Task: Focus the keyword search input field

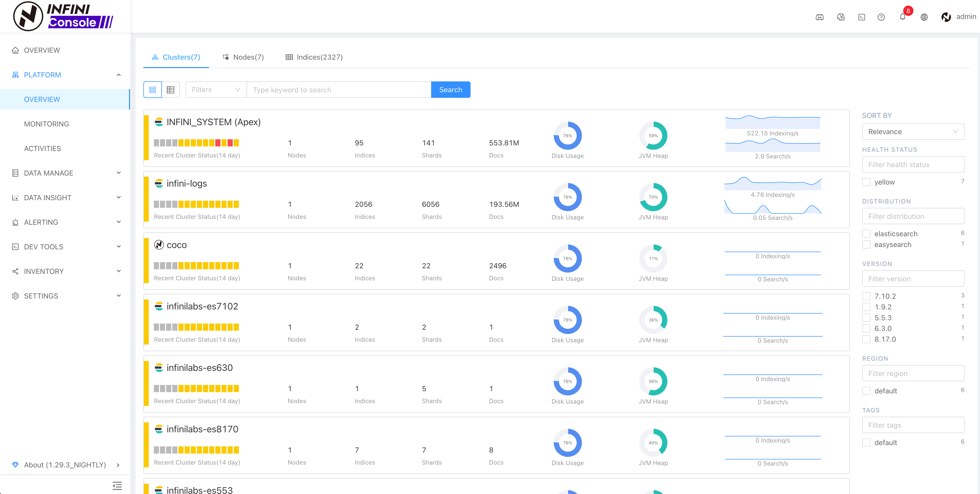Action: [339, 90]
